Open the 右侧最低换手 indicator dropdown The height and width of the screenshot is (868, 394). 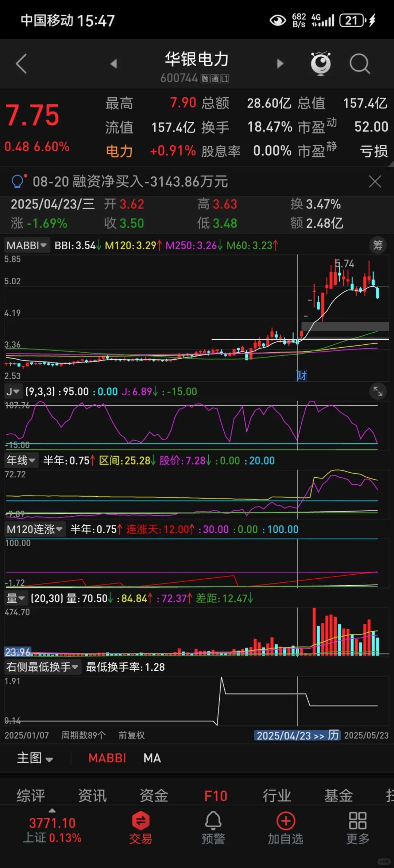pyautogui.click(x=42, y=667)
